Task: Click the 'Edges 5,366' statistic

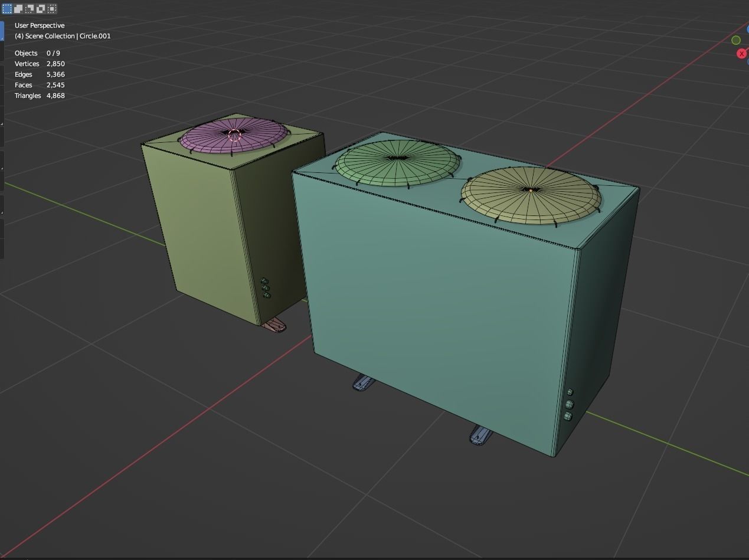Action: 40,74
